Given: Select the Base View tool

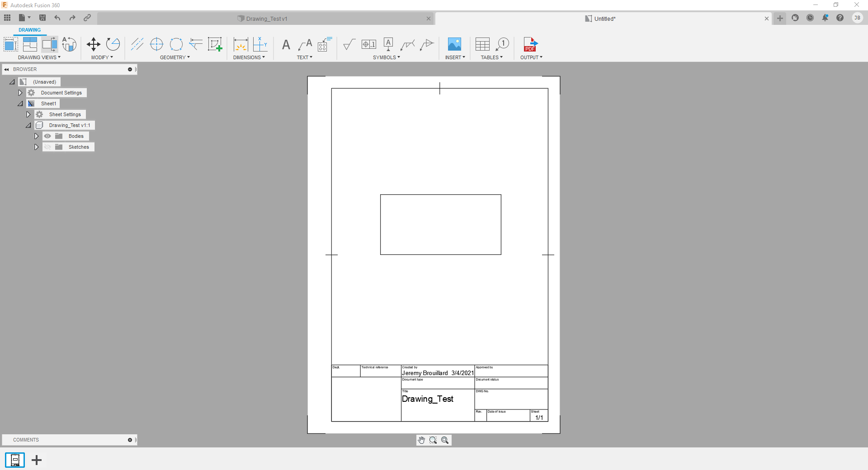Looking at the screenshot, I should (10, 44).
